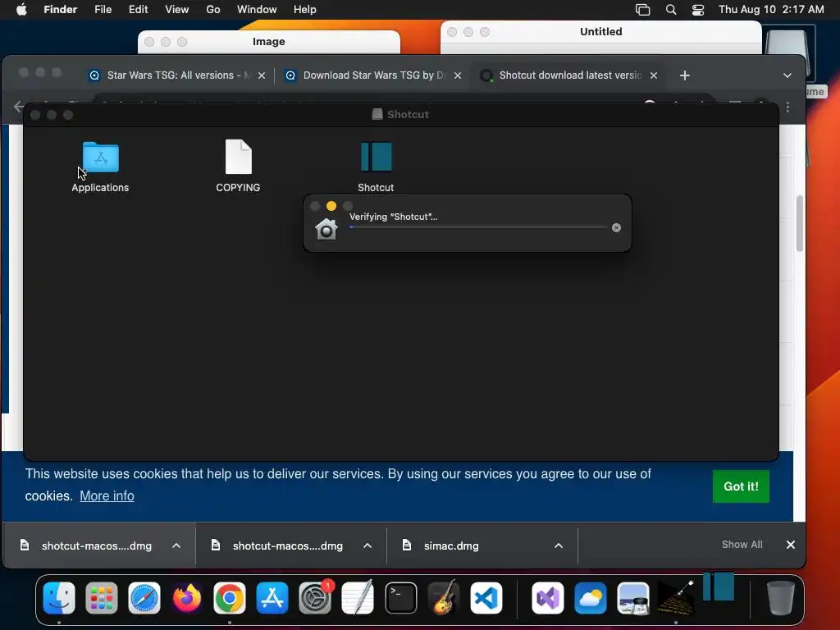
Task: Close the Shotcut download tab
Action: tap(654, 75)
